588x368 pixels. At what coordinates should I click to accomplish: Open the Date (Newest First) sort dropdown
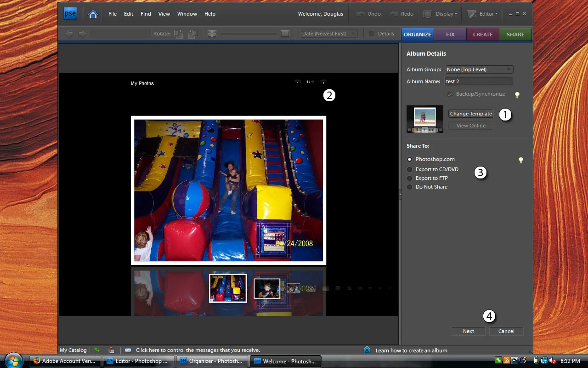pyautogui.click(x=329, y=34)
